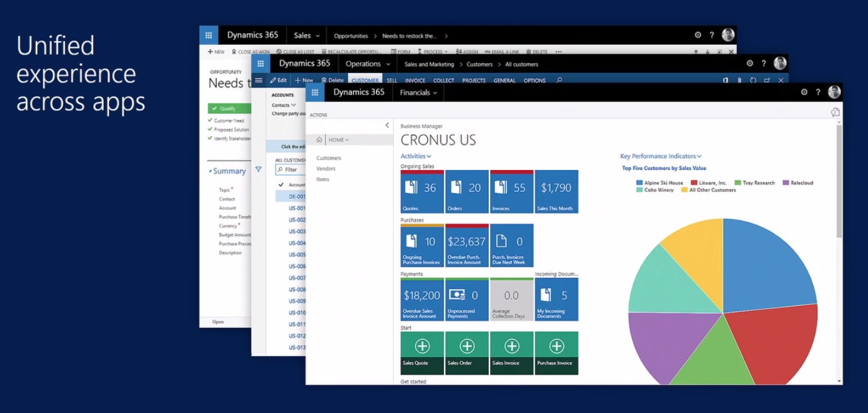
Task: Click Home icon in Financials navigation
Action: [319, 140]
